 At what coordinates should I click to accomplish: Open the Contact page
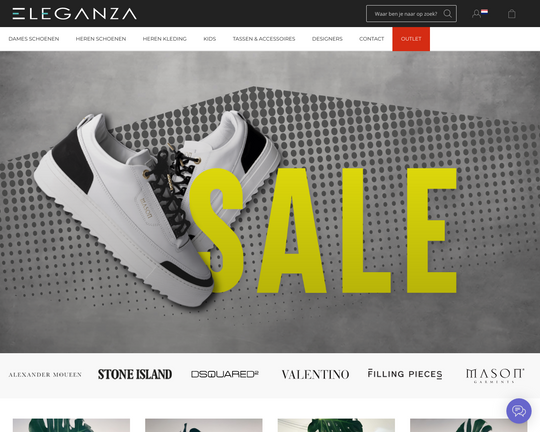pyautogui.click(x=372, y=39)
